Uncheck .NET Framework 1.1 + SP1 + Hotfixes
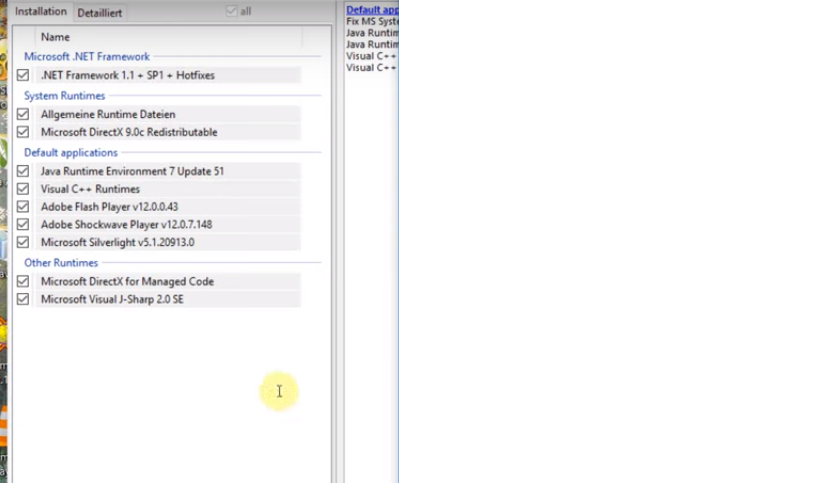Screen dimensions: 819x483 [23, 75]
